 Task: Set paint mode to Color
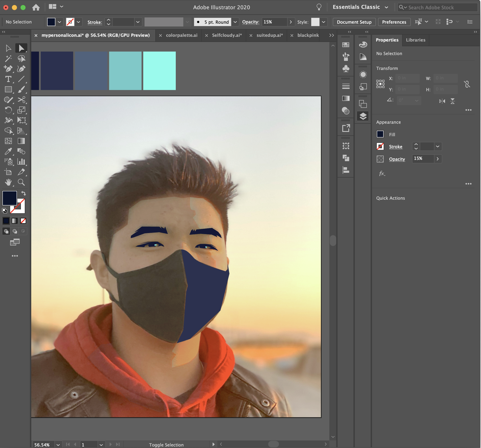point(6,221)
